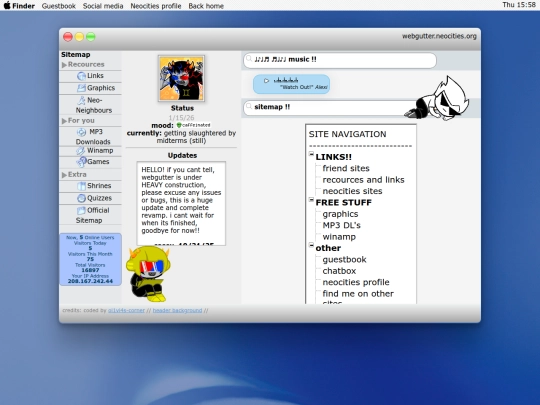
Task: Collapse the Recources sidebar section
Action: pyautogui.click(x=64, y=65)
